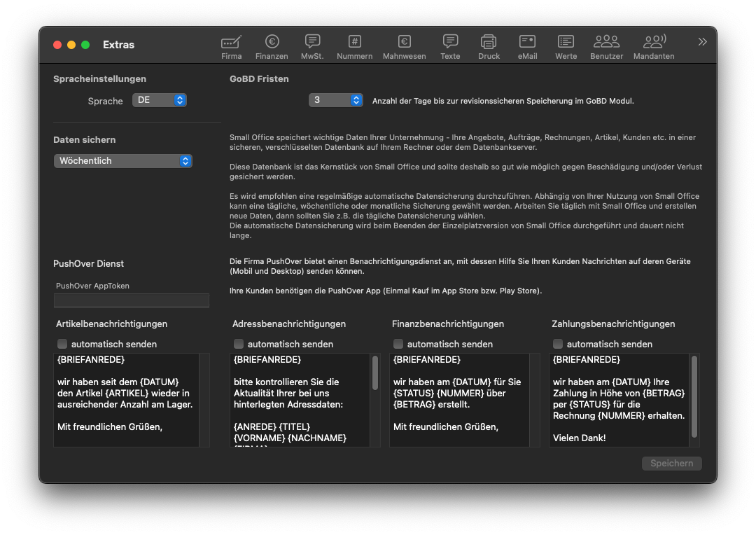
Task: Click the PushOver AppToken input field
Action: [132, 300]
